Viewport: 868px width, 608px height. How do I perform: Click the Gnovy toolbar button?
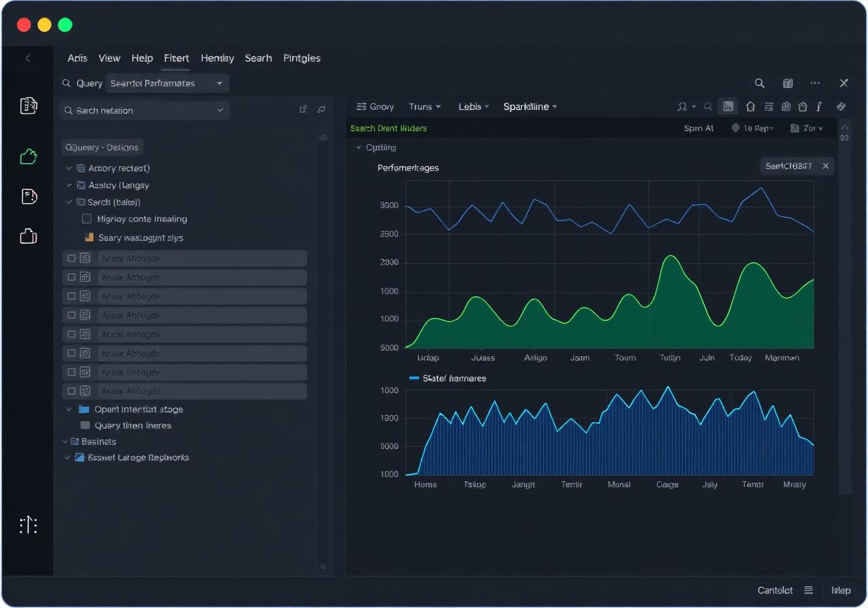[375, 107]
